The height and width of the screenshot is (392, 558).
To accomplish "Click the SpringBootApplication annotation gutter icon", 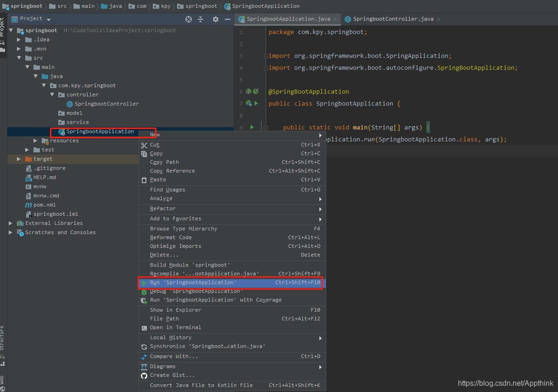I will pyautogui.click(x=248, y=91).
